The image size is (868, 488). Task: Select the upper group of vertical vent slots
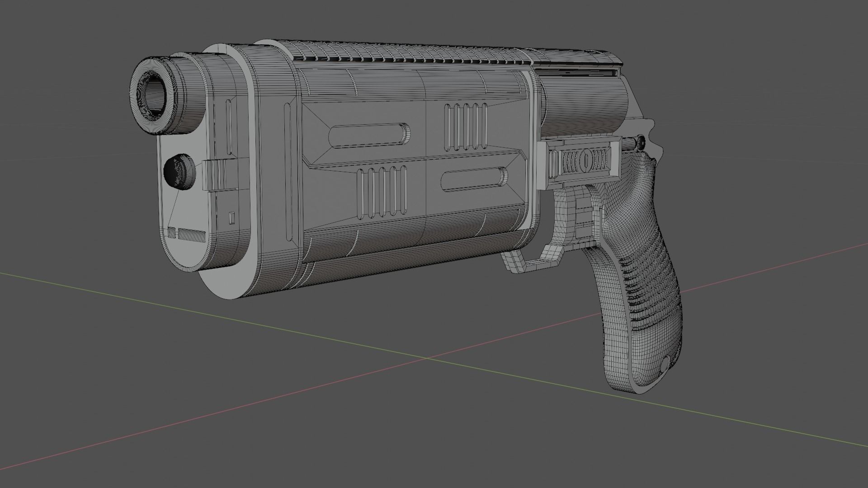coord(467,127)
